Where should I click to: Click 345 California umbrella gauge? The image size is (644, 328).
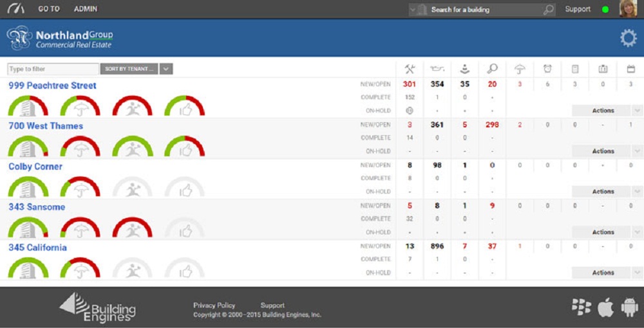tap(80, 268)
